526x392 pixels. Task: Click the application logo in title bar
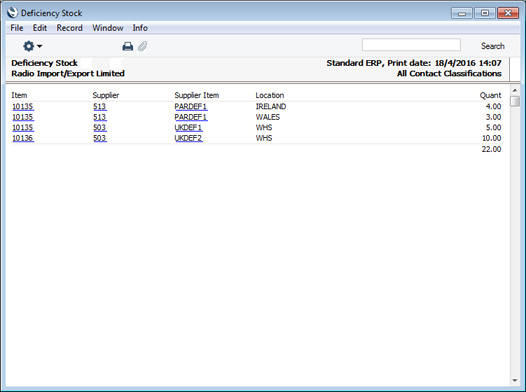point(12,13)
